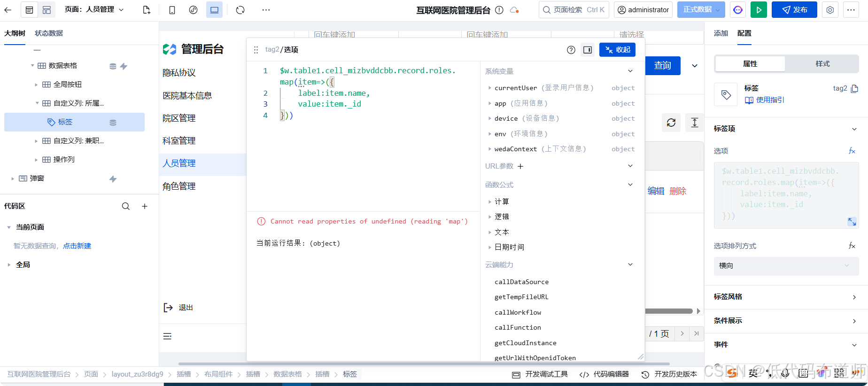Expand the 全局 code section
The height and width of the screenshot is (386, 868).
coord(9,265)
